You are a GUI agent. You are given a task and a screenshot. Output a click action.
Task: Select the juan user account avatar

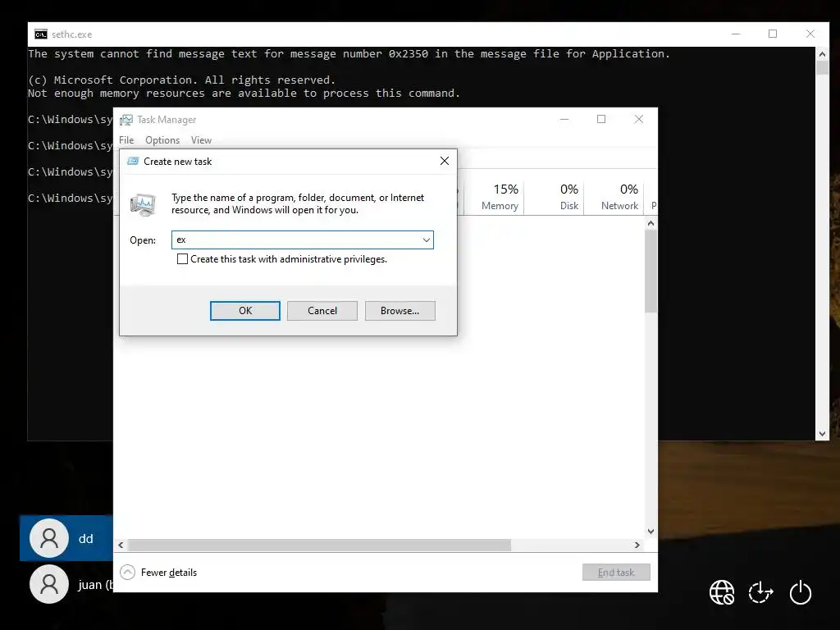[48, 584]
